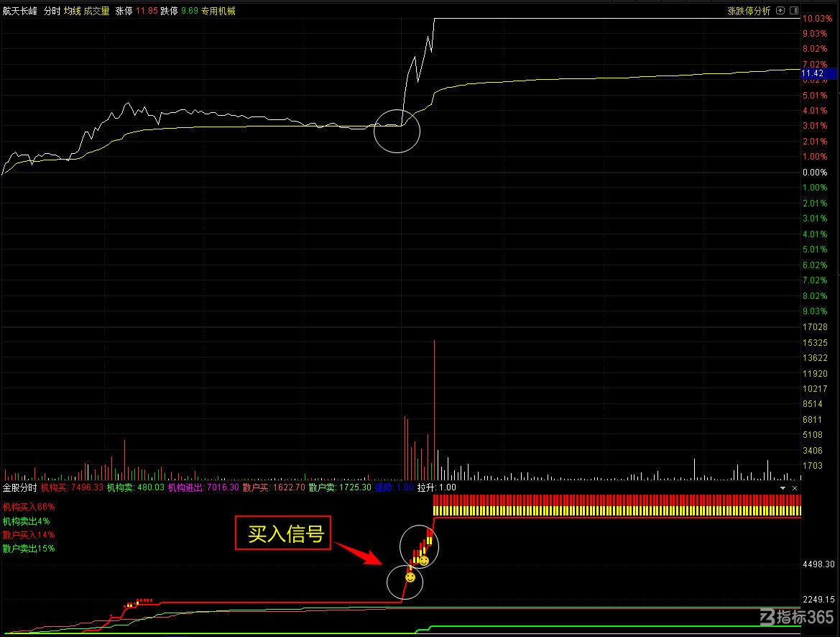Screen dimensions: 840x637
Task: Click the 10.03% axis label
Action: (x=817, y=18)
